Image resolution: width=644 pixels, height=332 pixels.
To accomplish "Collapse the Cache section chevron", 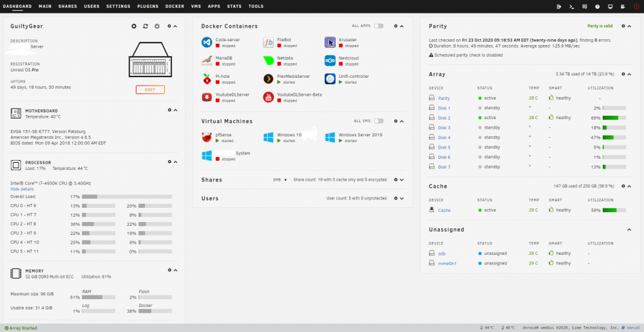I will (x=629, y=187).
